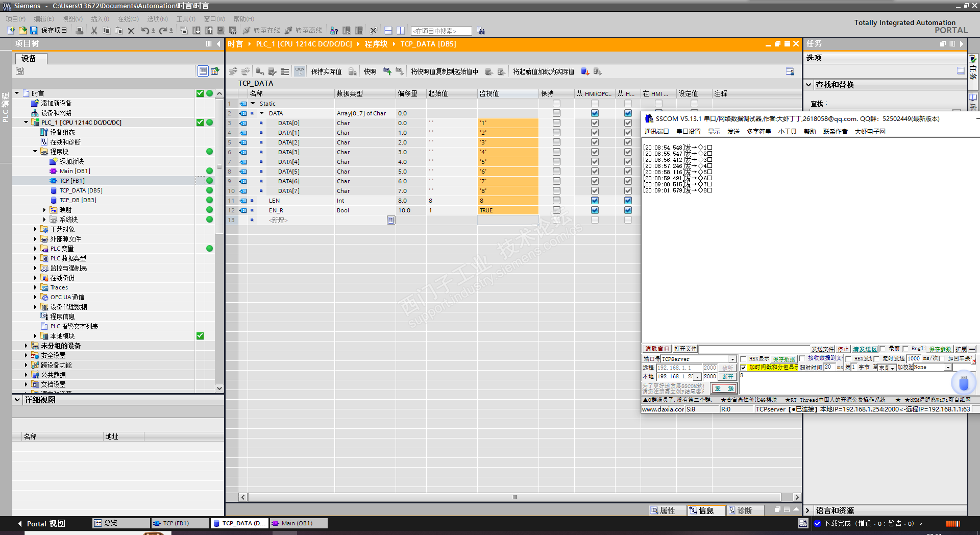Viewport: 980px width, 535px height.
Task: Open the TCPServer port dropdown
Action: (x=732, y=359)
